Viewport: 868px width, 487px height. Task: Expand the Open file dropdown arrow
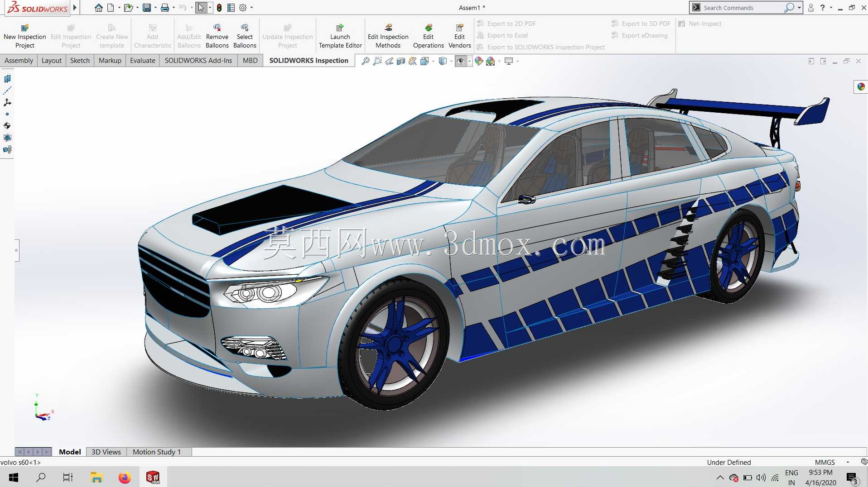(x=137, y=8)
